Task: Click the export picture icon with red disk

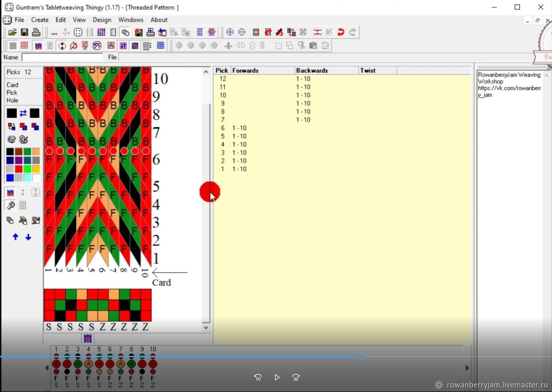Action: coord(138,32)
